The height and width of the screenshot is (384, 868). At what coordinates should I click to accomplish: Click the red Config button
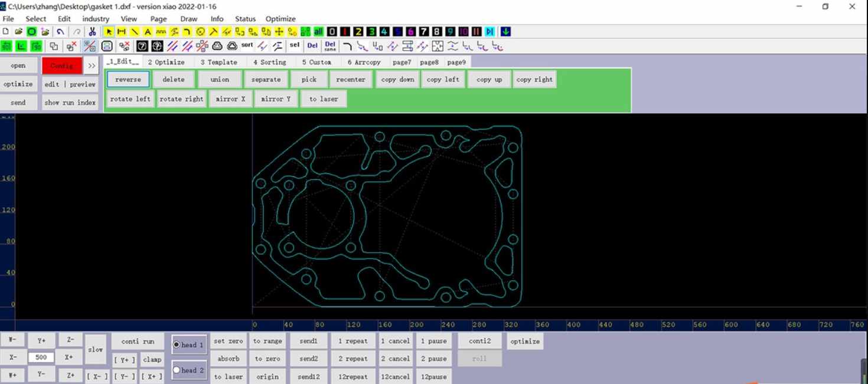click(62, 65)
